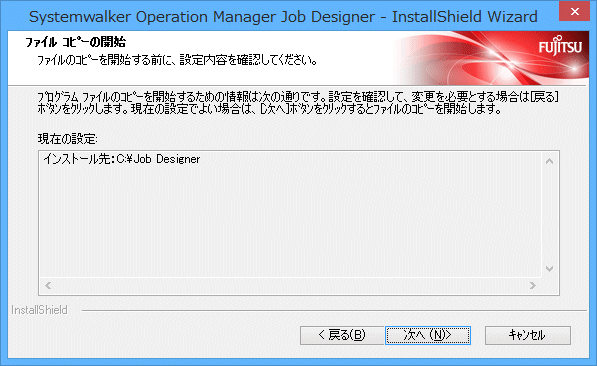Click the settings box scroll down arrow

point(549,269)
